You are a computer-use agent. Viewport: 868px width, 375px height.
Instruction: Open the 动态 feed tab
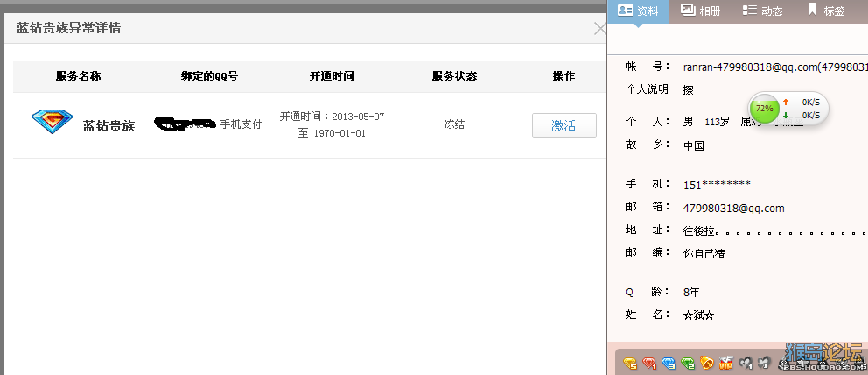762,11
